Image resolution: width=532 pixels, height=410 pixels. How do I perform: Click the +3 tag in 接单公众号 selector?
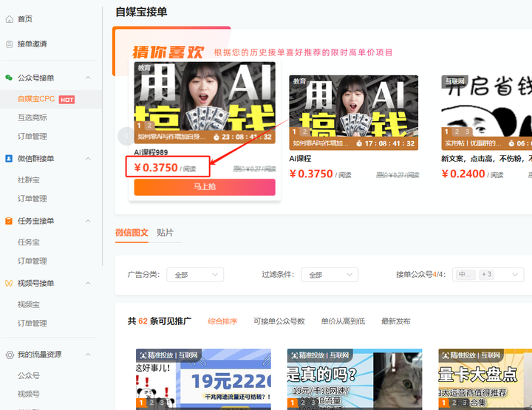coord(486,274)
